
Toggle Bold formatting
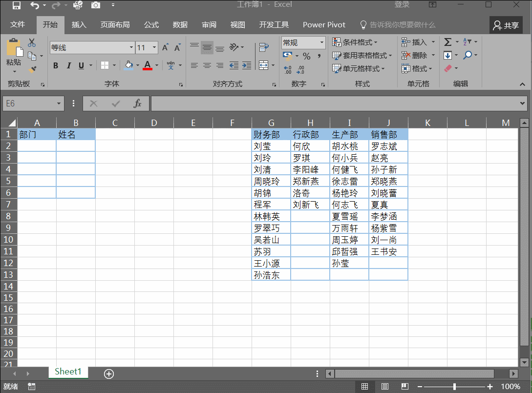[x=56, y=65]
